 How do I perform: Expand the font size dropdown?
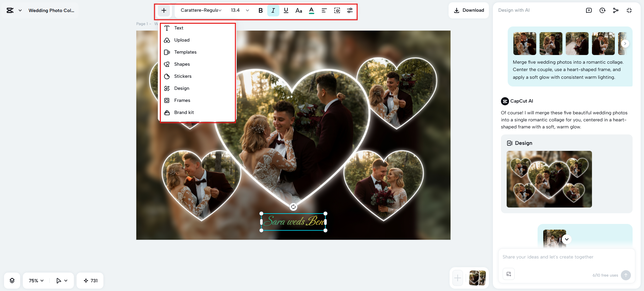tap(247, 10)
